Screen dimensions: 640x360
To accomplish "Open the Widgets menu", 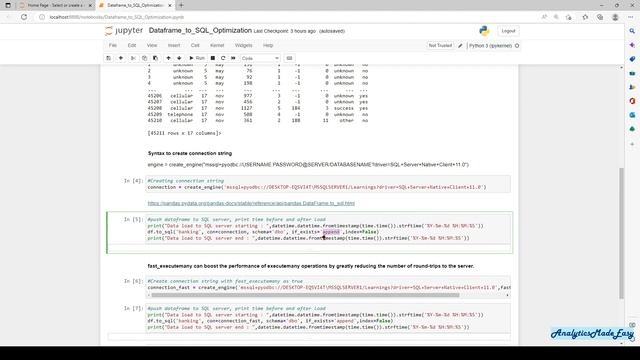I will point(244,45).
